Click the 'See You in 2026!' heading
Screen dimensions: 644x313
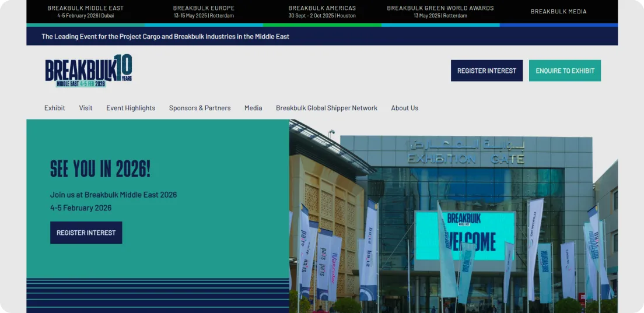(x=100, y=169)
